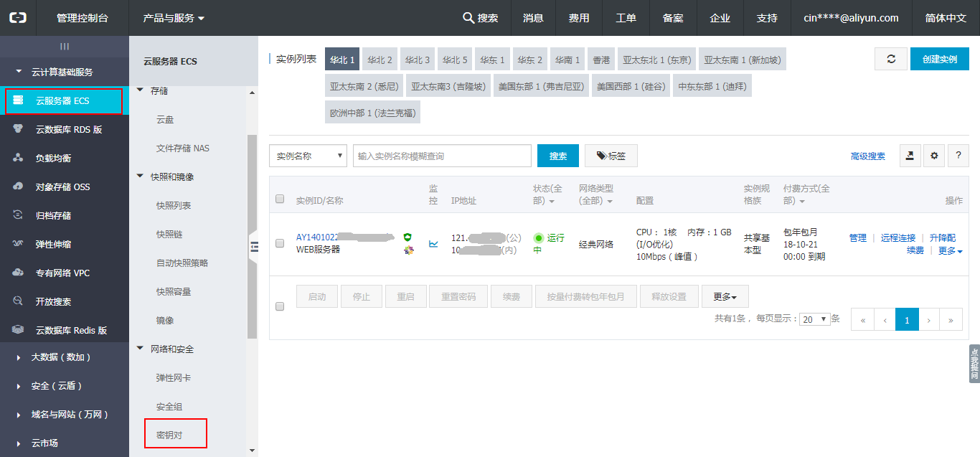Click the blue 搜索 button
The image size is (980, 457).
pyautogui.click(x=558, y=156)
